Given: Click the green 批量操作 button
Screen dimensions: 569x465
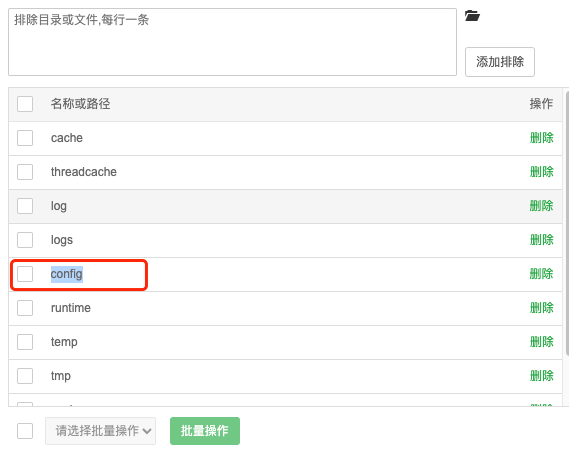Looking at the screenshot, I should tap(205, 431).
